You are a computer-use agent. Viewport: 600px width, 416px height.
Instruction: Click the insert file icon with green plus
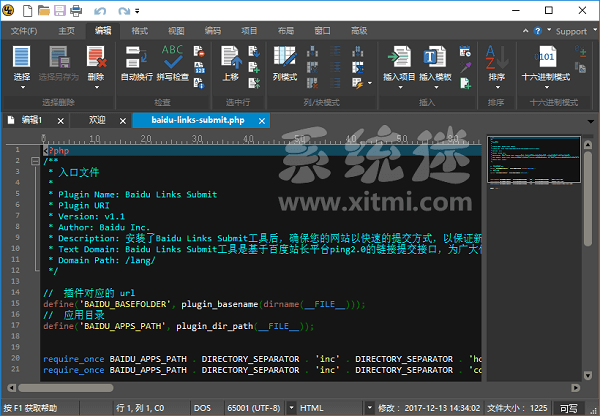point(465,83)
